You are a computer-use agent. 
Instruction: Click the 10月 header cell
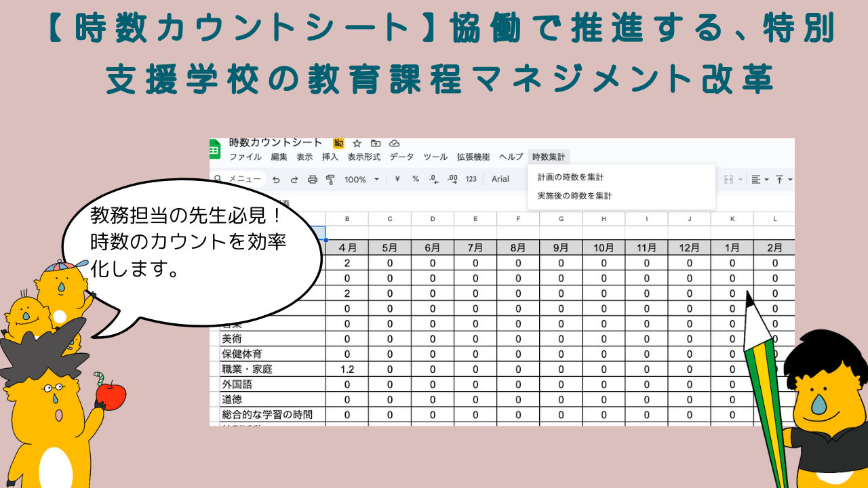pos(604,247)
